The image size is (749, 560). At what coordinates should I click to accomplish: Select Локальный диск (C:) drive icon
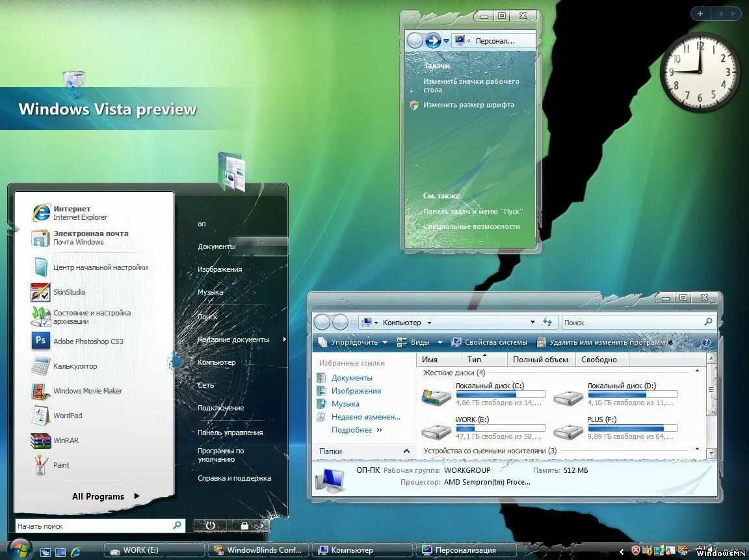pyautogui.click(x=436, y=396)
